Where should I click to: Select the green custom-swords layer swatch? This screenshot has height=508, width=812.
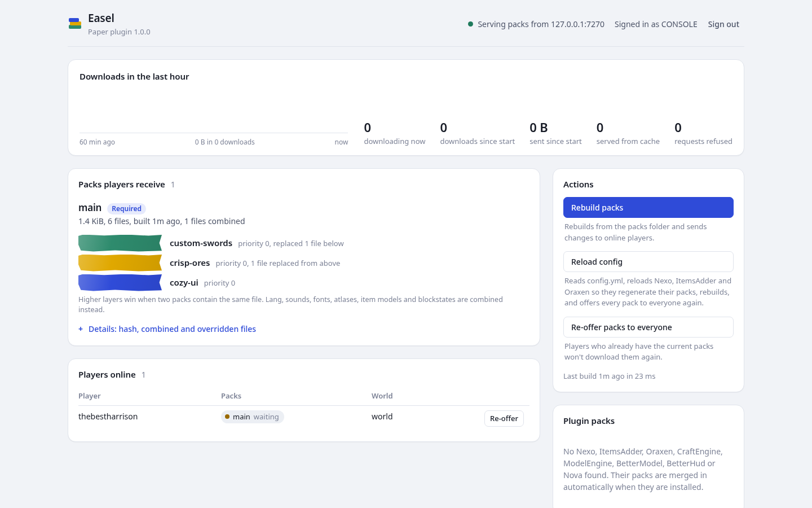pyautogui.click(x=120, y=243)
